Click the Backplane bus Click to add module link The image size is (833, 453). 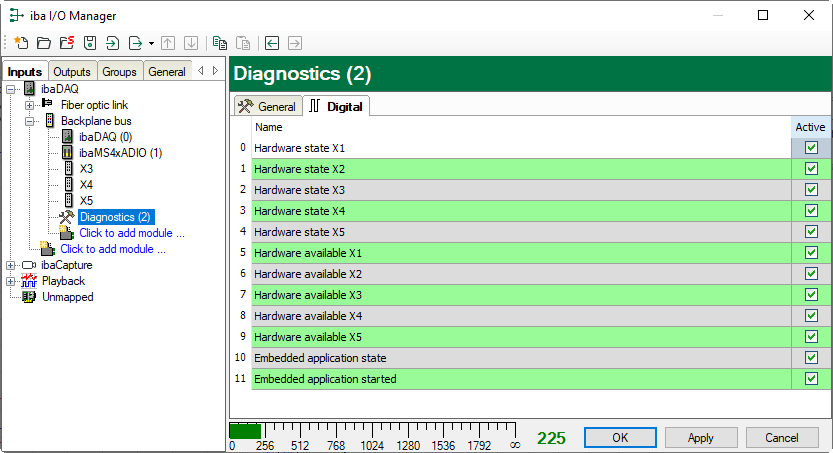(132, 233)
